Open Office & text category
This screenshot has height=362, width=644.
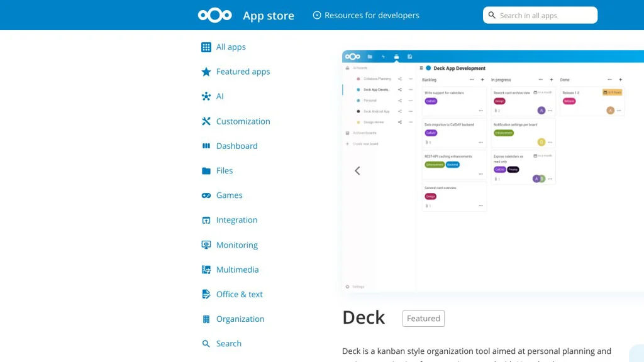240,294
